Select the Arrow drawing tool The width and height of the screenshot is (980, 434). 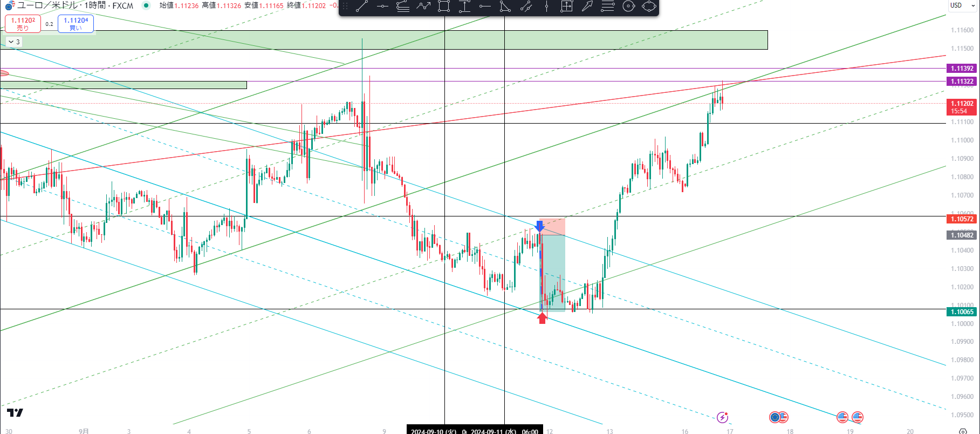587,6
